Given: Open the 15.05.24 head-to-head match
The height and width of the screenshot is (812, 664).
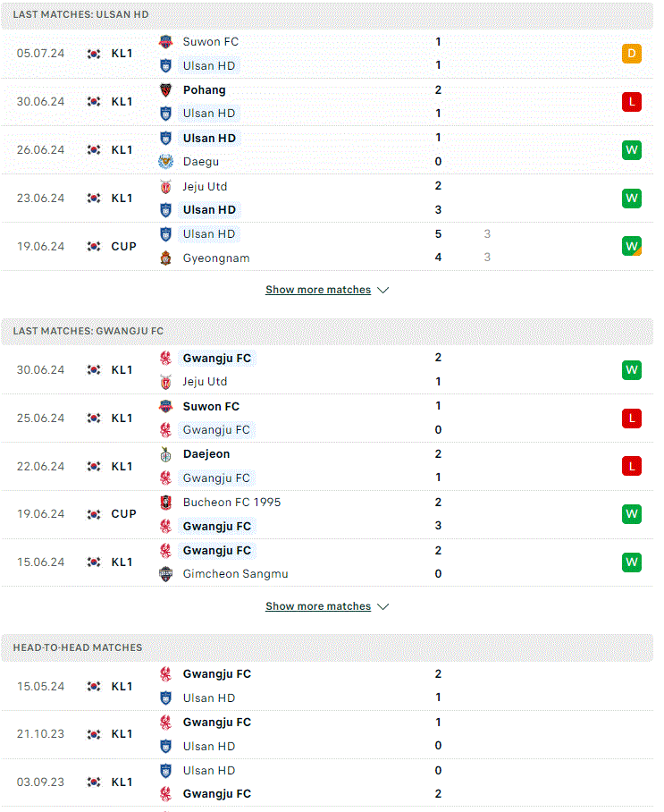Looking at the screenshot, I should pos(327,686).
